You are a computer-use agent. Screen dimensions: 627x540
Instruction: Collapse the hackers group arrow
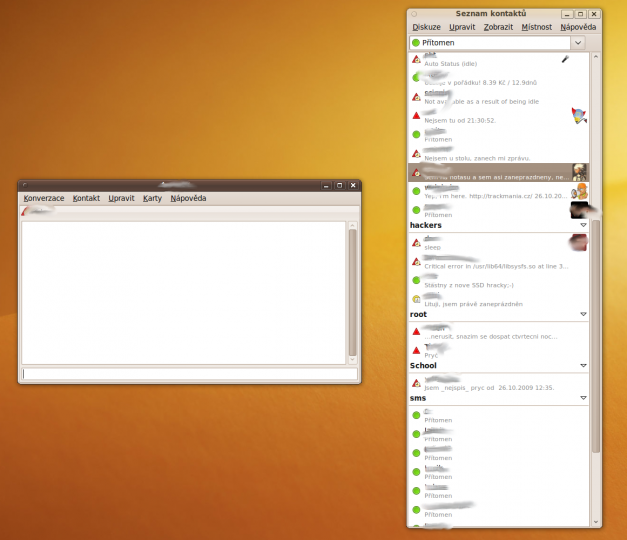point(583,225)
